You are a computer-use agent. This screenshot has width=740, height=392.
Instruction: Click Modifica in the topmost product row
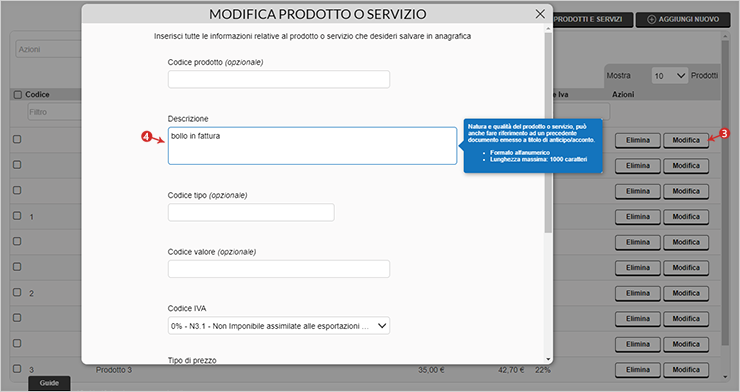686,141
